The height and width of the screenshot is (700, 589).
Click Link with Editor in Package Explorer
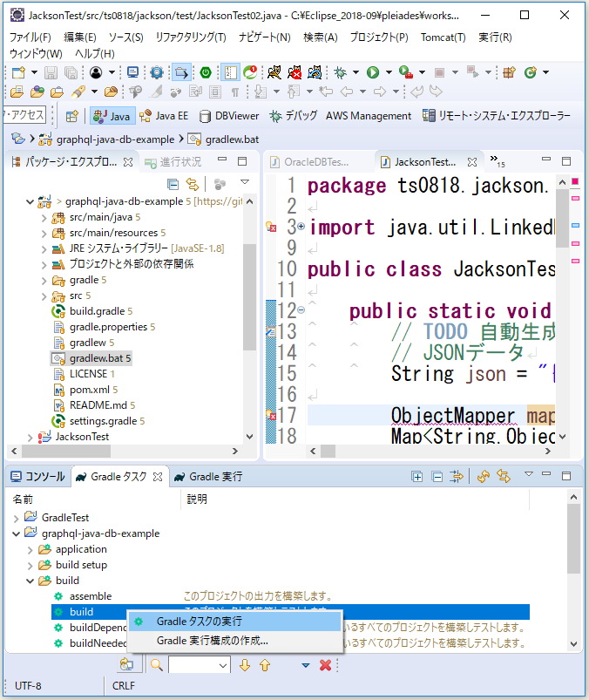point(193,184)
